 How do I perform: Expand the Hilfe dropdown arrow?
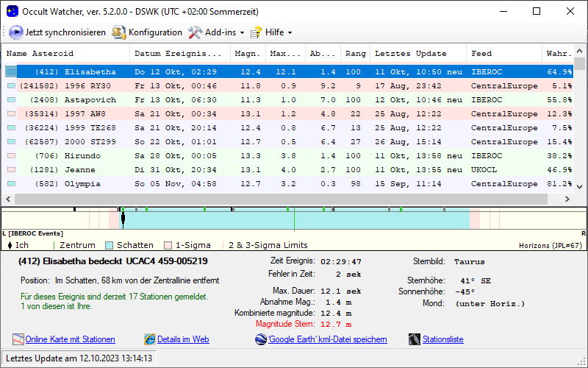tap(290, 32)
